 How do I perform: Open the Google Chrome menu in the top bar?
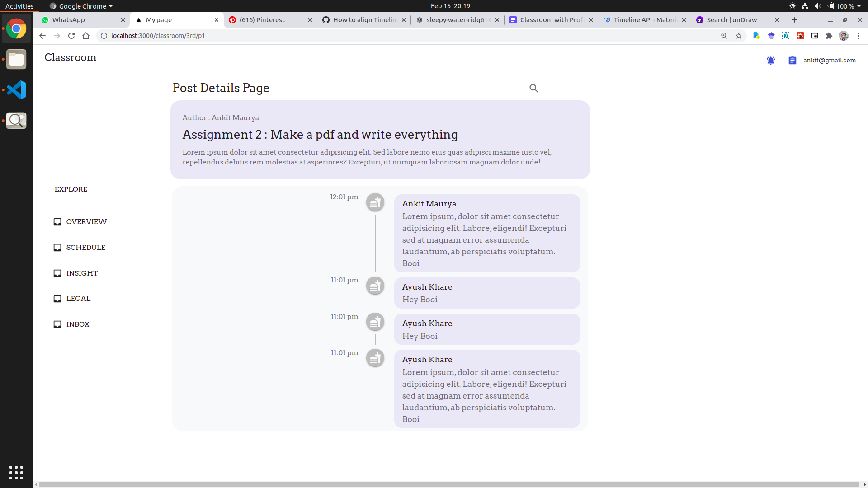[80, 6]
